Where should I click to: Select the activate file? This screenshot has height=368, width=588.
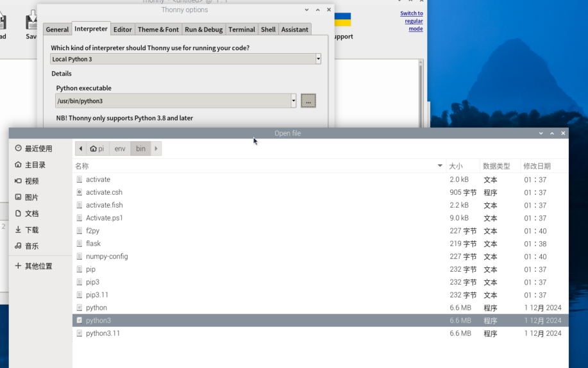tap(321, 180)
